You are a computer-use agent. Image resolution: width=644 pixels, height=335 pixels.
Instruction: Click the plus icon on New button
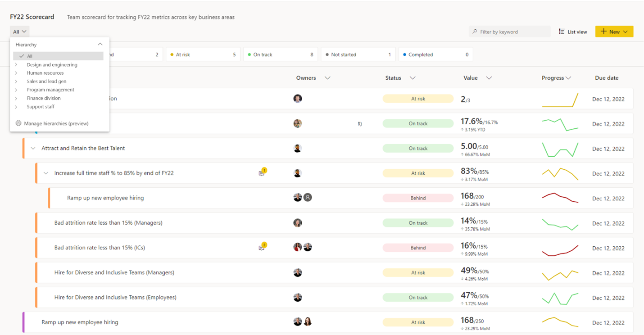click(x=603, y=32)
